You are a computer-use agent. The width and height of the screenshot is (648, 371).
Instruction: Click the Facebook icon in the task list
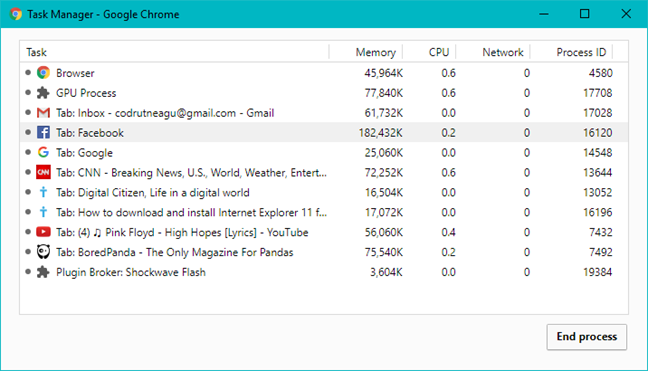click(43, 133)
